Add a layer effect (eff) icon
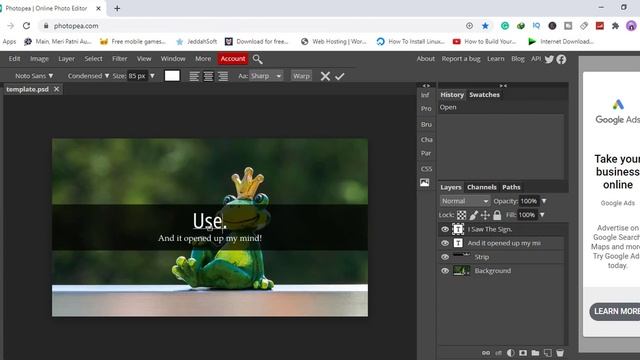The image size is (640, 360). [498, 353]
